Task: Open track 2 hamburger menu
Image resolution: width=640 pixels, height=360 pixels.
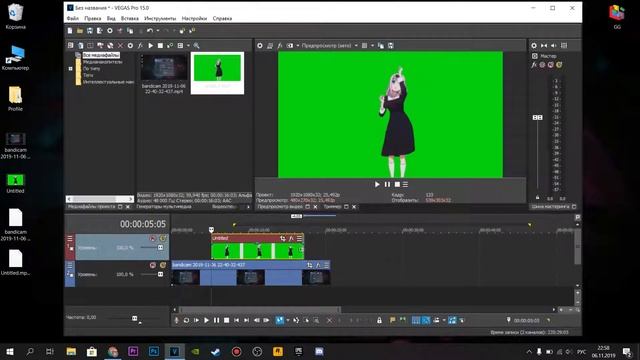Action: pyautogui.click(x=70, y=265)
